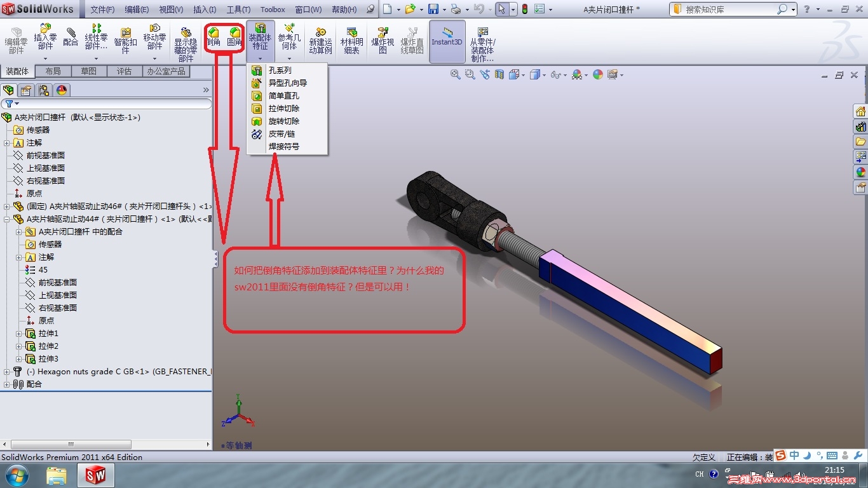Open DisplayManager color tab icon

click(x=62, y=90)
